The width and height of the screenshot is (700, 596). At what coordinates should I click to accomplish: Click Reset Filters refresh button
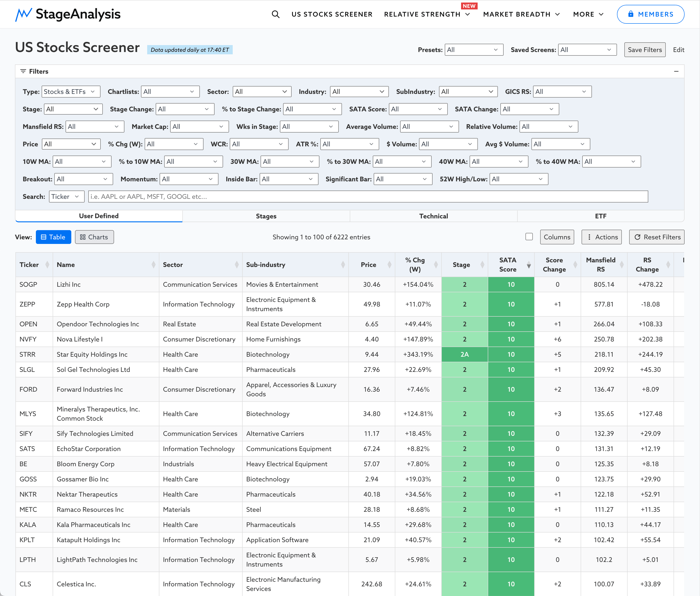[657, 237]
